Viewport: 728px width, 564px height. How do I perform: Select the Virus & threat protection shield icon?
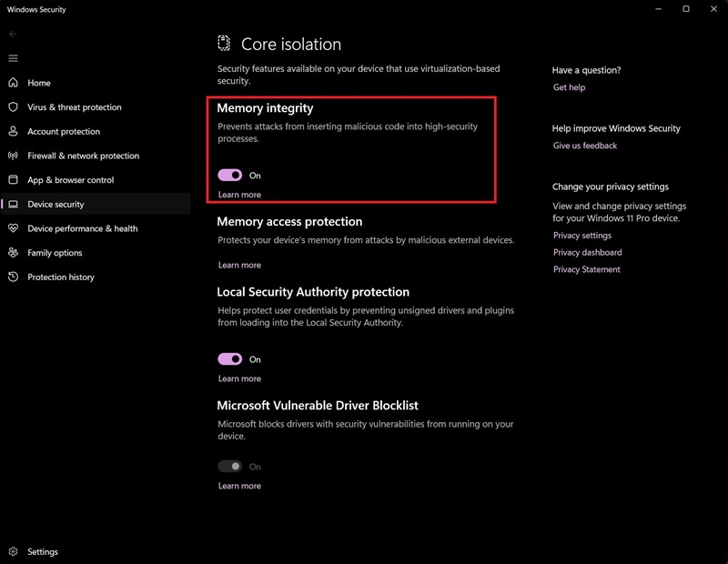13,106
